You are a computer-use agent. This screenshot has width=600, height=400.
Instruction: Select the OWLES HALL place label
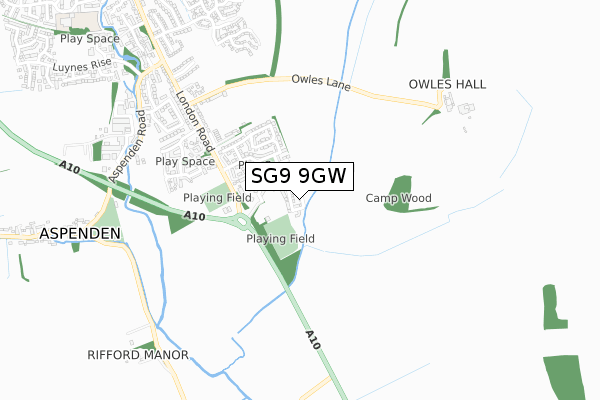click(x=447, y=84)
